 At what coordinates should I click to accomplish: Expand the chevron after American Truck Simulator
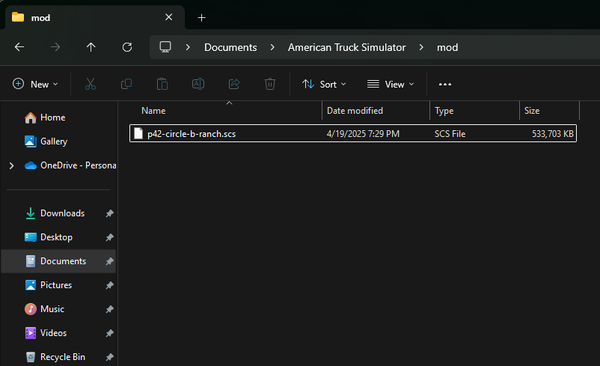pos(421,47)
